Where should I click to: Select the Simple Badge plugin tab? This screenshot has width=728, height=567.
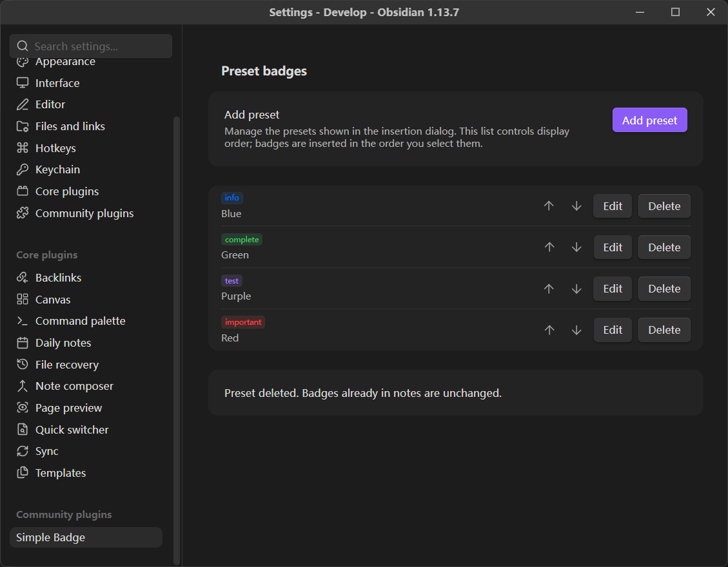[x=86, y=537]
